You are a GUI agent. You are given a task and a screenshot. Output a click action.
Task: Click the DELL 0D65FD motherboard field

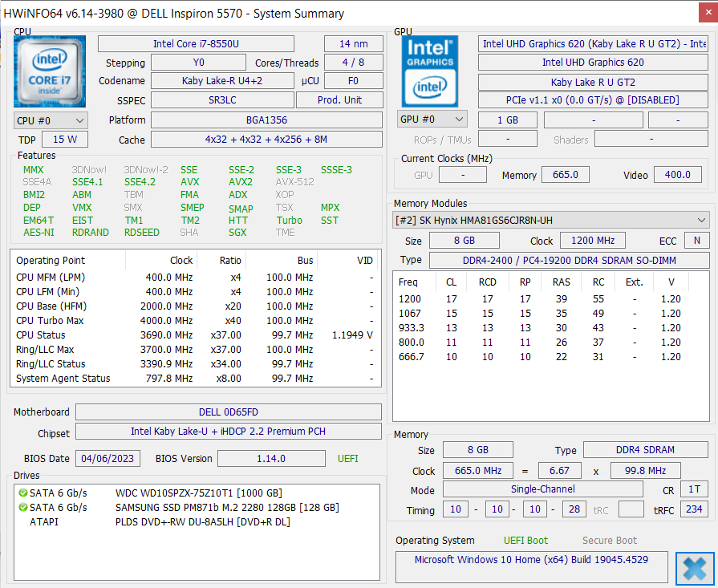point(228,412)
